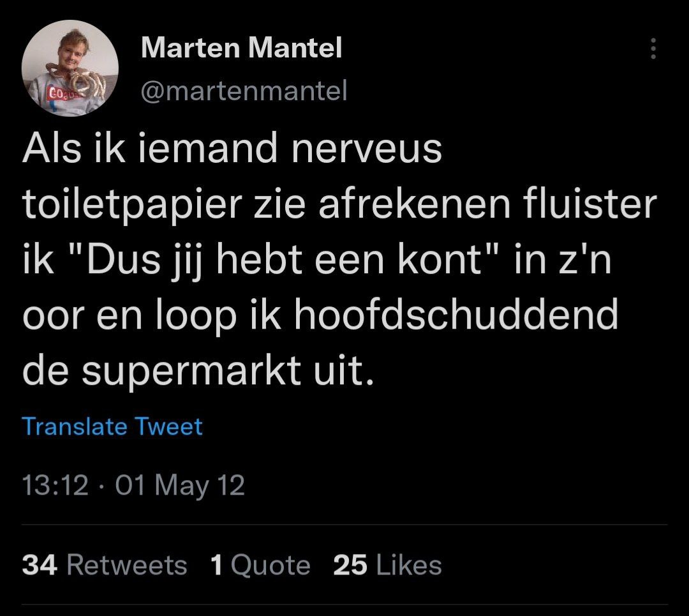The height and width of the screenshot is (616, 689).
Task: Open the @martenmantel handle link
Action: click(243, 92)
